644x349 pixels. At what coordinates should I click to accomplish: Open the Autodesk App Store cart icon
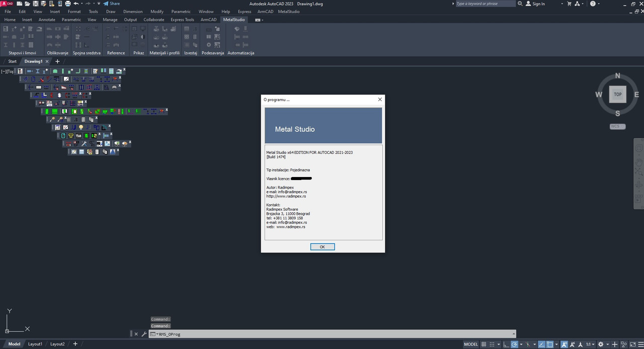tap(569, 4)
